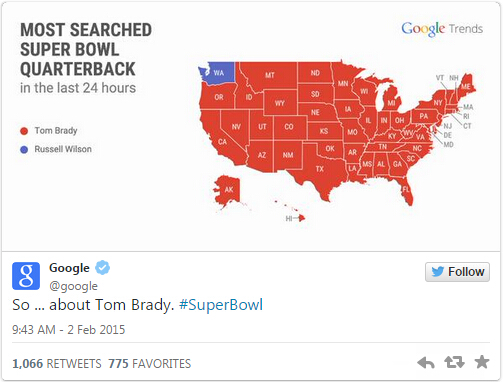Open the Google account name

tap(69, 268)
